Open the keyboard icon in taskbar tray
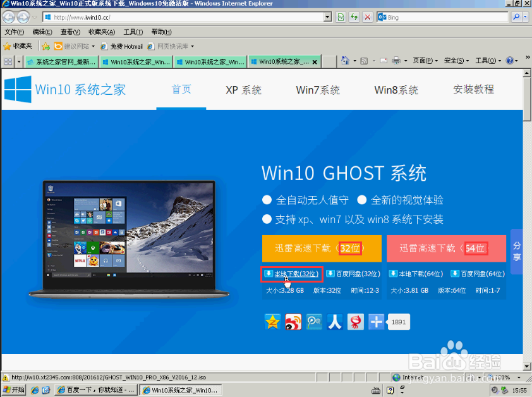This screenshot has height=397, width=532. click(376, 391)
